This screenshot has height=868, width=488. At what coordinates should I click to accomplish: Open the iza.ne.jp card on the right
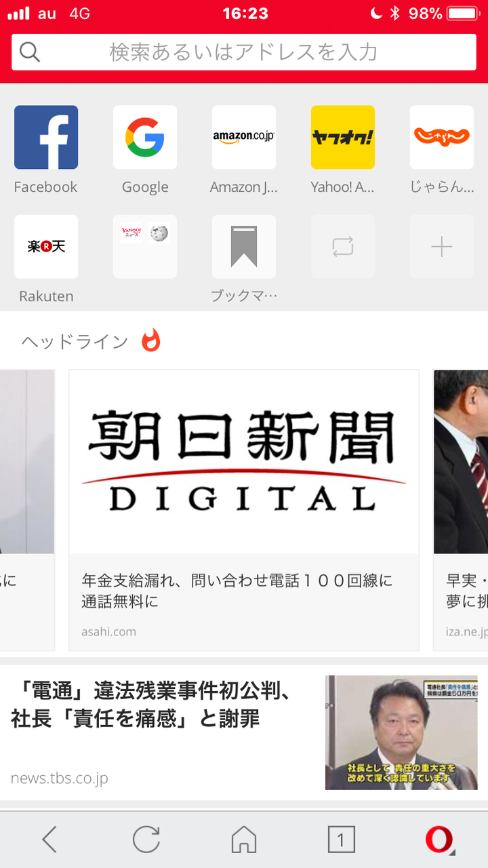click(x=461, y=510)
